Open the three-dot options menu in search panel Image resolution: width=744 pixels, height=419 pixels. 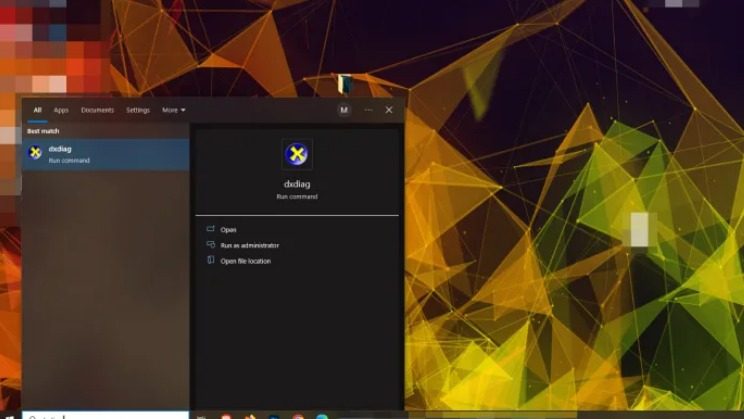pos(368,110)
